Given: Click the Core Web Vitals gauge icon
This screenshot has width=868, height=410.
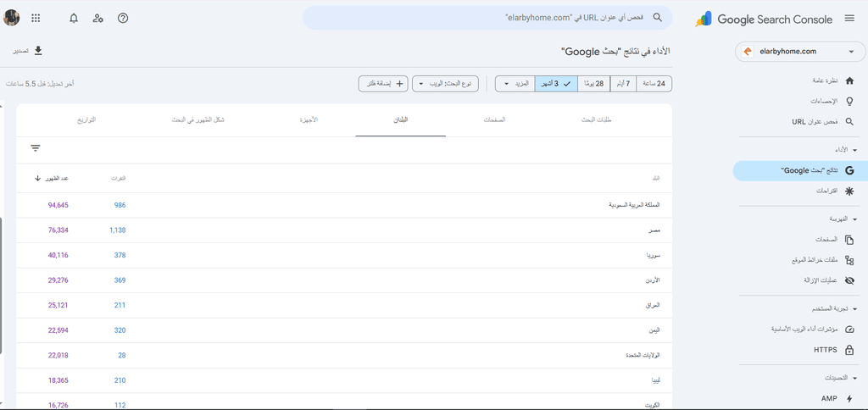Looking at the screenshot, I should 849,330.
